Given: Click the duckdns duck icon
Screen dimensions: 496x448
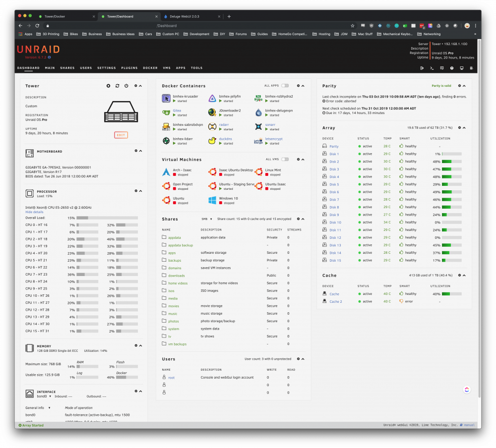Looking at the screenshot, I should [212, 141].
